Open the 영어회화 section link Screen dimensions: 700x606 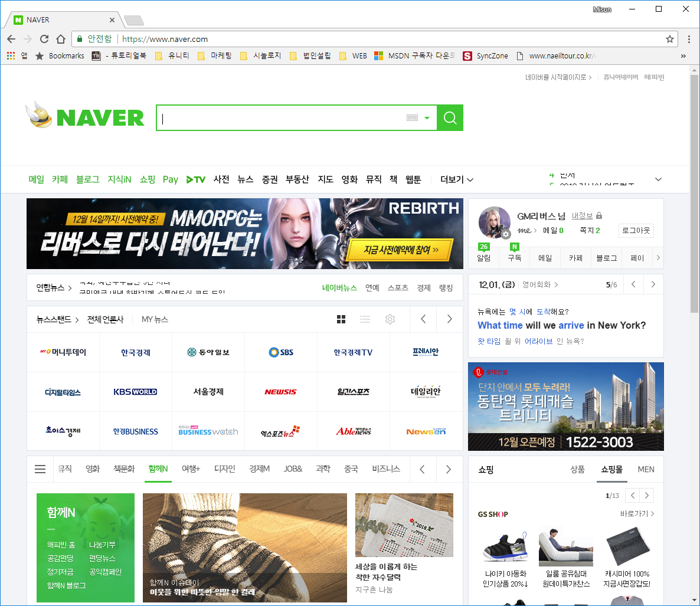coord(539,284)
